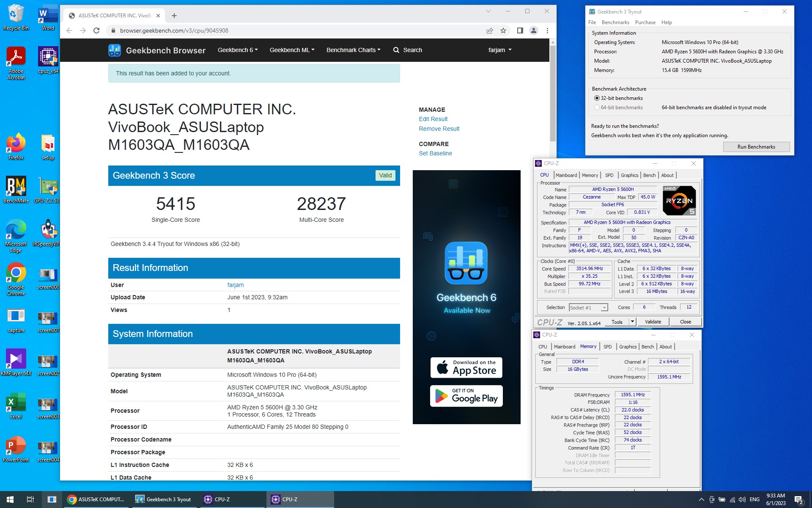Open Chrome three-dot menu
This screenshot has width=812, height=508.
click(x=547, y=30)
